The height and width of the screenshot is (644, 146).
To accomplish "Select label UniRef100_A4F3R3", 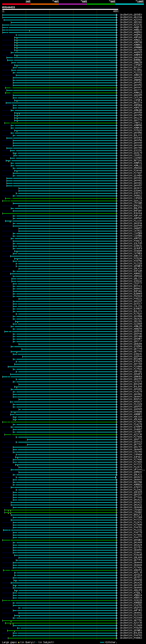I will pos(131,610).
